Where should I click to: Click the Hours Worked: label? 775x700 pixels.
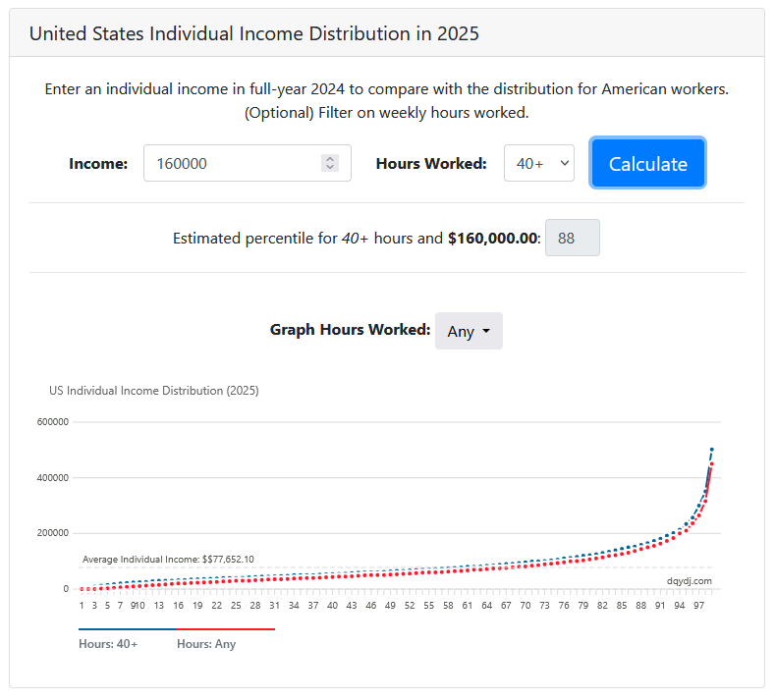[x=431, y=164]
